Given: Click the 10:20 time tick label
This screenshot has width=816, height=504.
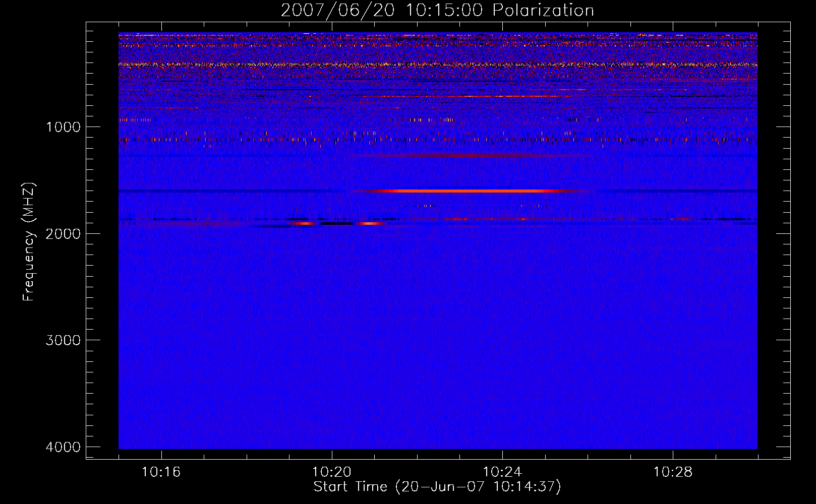Looking at the screenshot, I should (x=331, y=472).
